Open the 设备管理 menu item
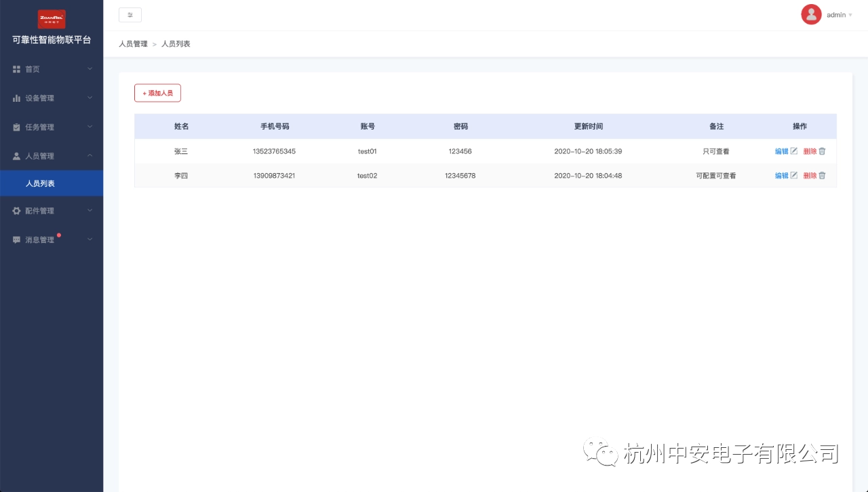 pyautogui.click(x=39, y=98)
